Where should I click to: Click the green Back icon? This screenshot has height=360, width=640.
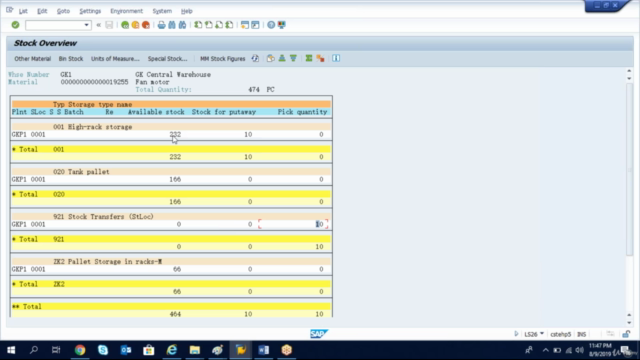click(125, 25)
